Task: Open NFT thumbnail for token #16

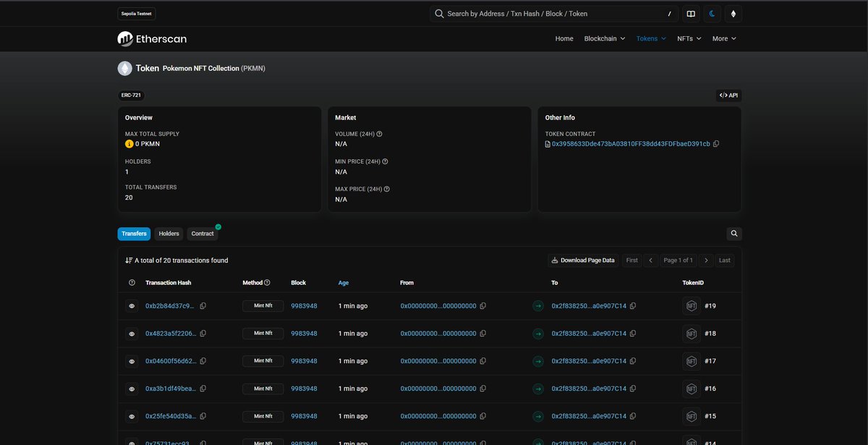Action: pos(691,389)
